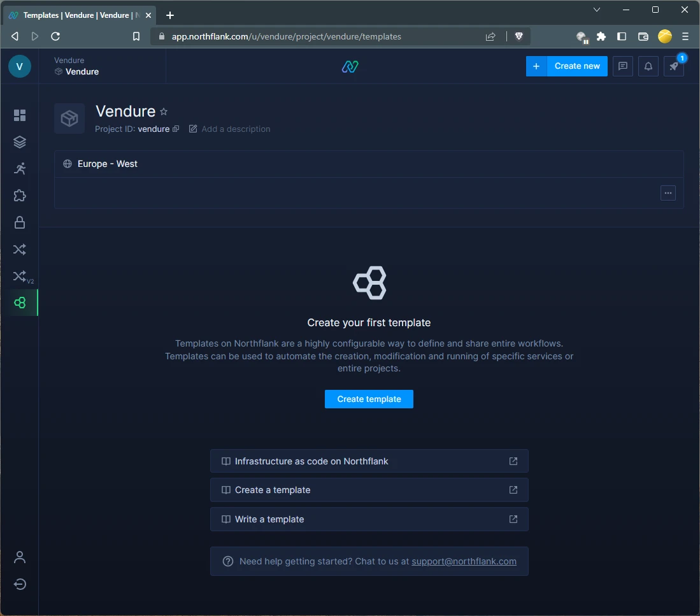This screenshot has height=616, width=700.
Task: Open the V account avatar menu
Action: click(x=20, y=66)
